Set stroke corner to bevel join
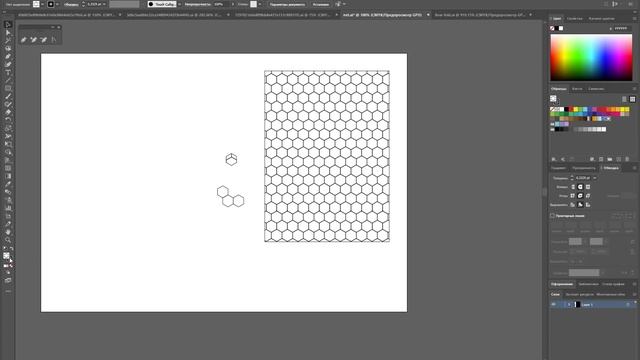The width and height of the screenshot is (640, 360). tap(588, 196)
